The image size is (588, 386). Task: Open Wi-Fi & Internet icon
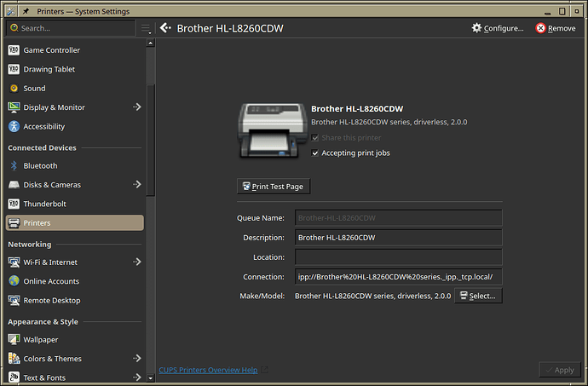coord(14,262)
